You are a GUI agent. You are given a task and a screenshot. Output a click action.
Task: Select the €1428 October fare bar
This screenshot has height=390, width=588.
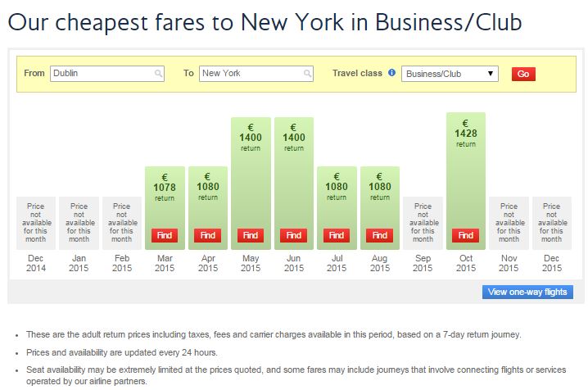pos(465,164)
